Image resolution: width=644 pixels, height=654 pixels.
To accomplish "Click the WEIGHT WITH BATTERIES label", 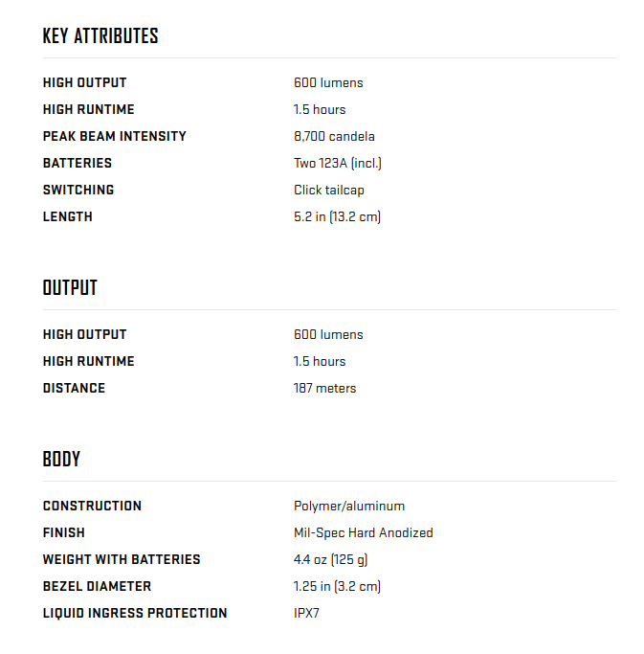I will pos(122,560).
